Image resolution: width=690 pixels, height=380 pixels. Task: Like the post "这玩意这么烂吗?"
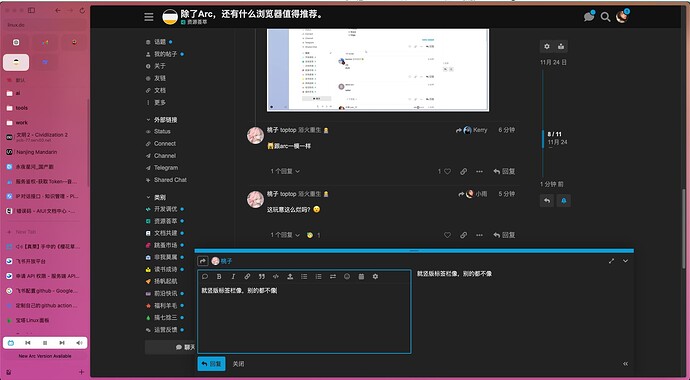[x=447, y=235]
